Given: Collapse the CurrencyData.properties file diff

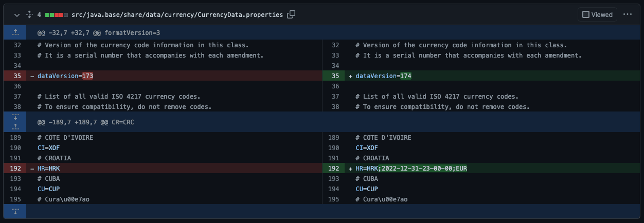Looking at the screenshot, I should 16,15.
